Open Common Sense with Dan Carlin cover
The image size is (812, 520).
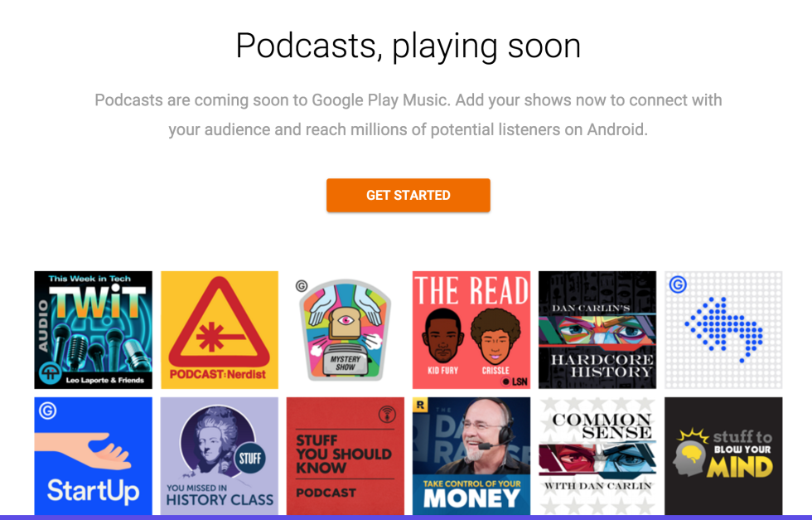point(597,456)
